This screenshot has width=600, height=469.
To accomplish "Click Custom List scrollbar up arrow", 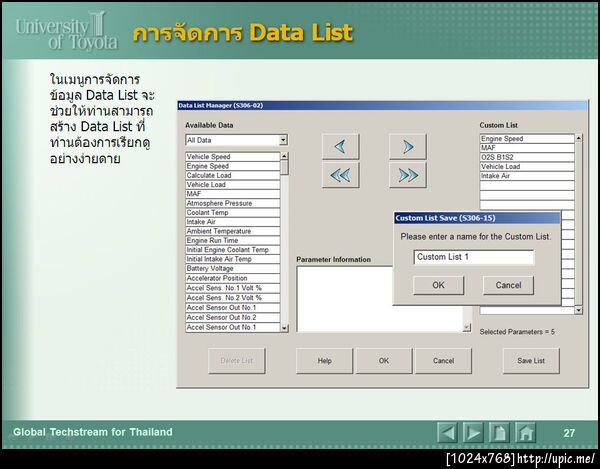I will pos(579,138).
